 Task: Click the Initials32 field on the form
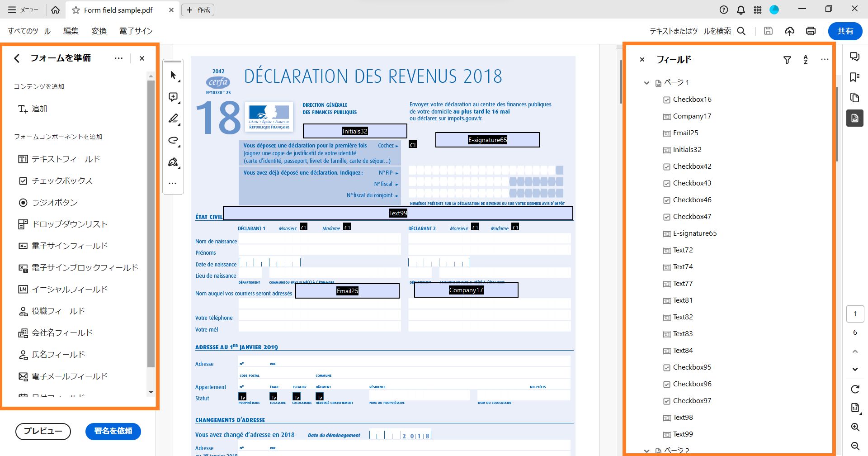(x=355, y=131)
